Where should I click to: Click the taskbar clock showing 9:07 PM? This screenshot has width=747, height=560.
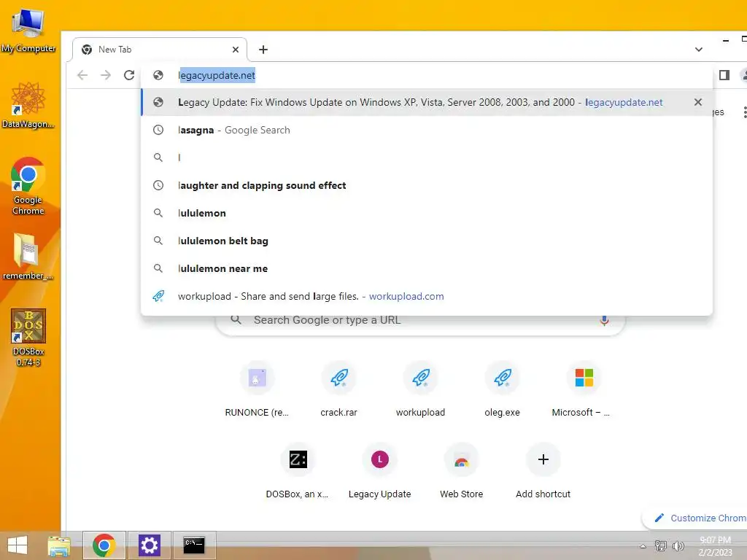[x=715, y=546]
